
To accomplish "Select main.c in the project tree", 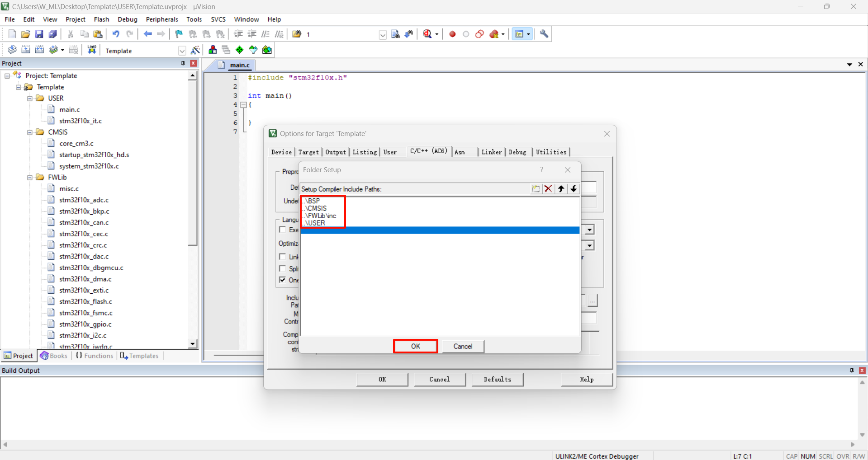I will (70, 110).
